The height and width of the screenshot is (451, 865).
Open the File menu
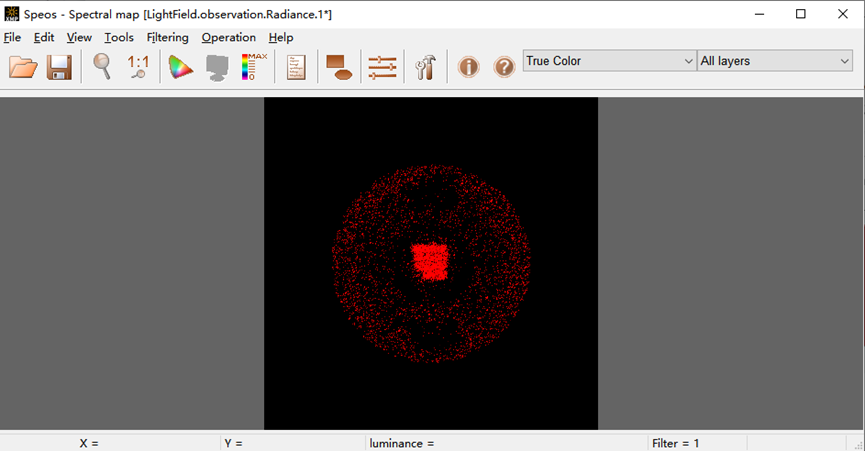[x=12, y=37]
